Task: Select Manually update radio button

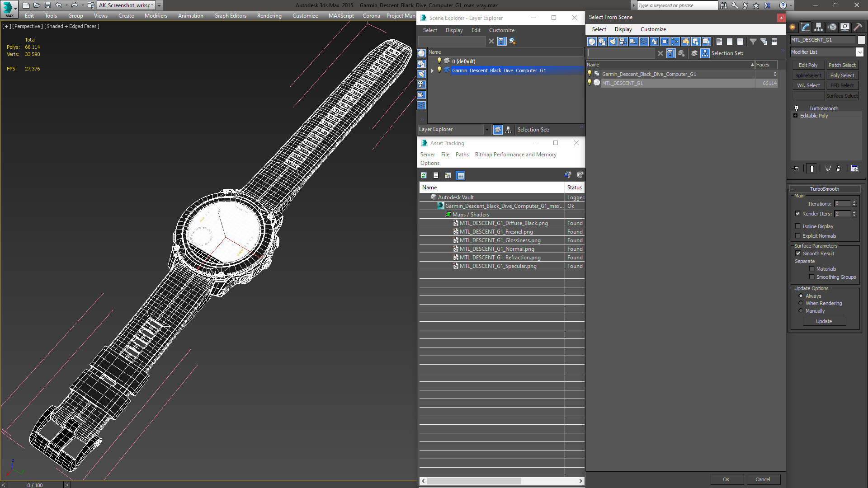Action: (x=801, y=311)
